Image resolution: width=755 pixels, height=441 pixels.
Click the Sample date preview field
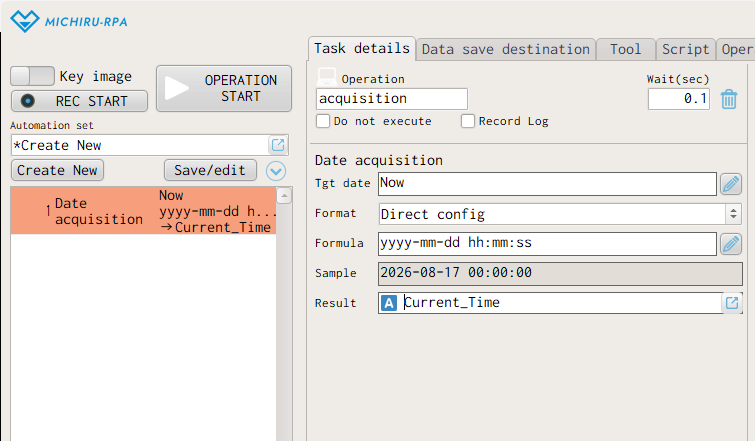[x=560, y=273]
